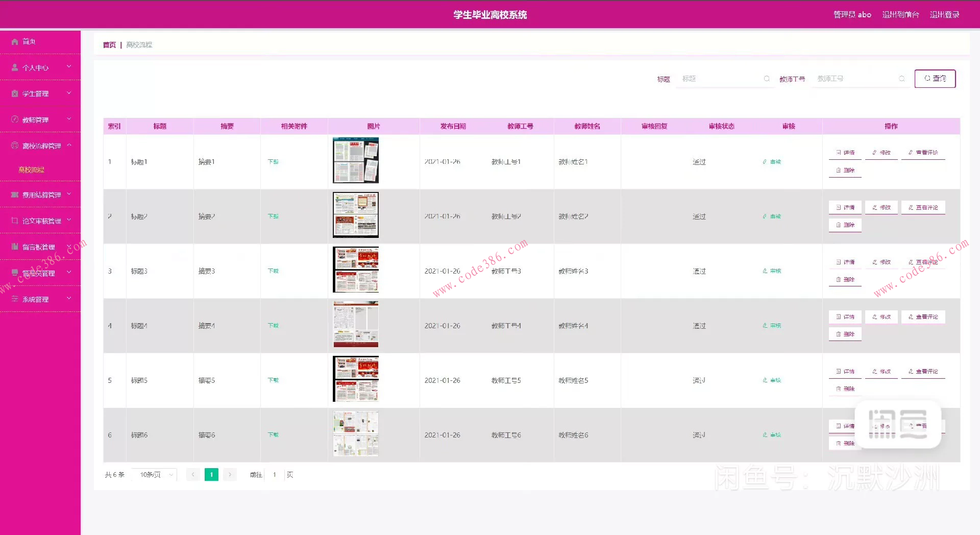Delete the 标题4 row with 删除

coord(845,334)
